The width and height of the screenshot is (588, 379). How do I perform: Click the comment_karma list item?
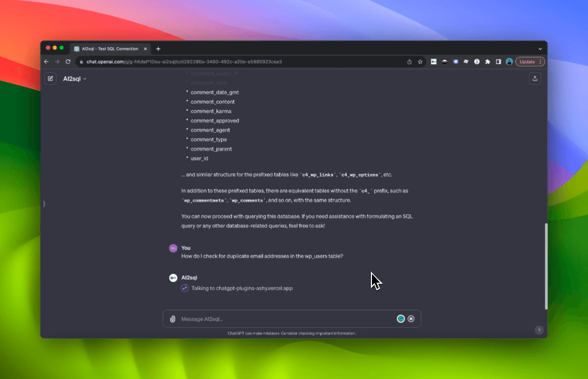[211, 111]
